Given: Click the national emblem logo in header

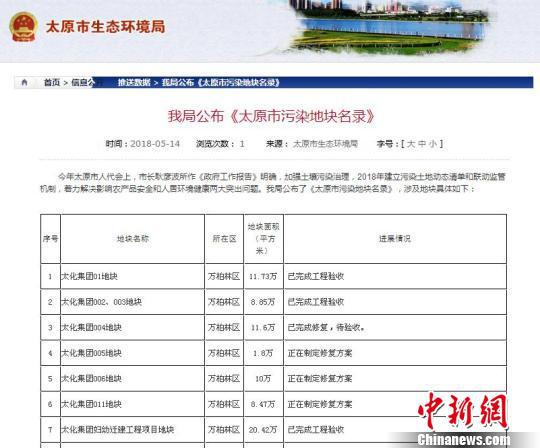Looking at the screenshot, I should coord(23,27).
